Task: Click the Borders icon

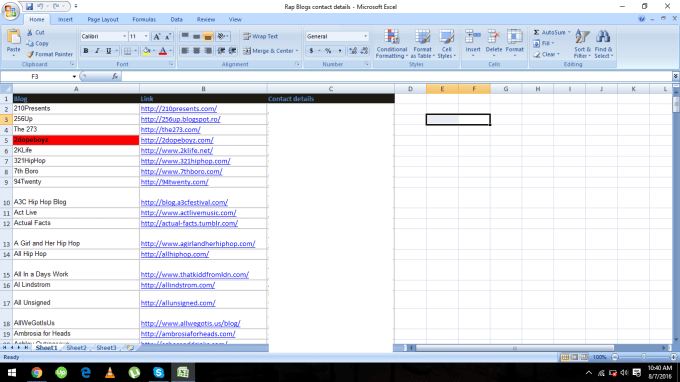Action: pyautogui.click(x=127, y=51)
